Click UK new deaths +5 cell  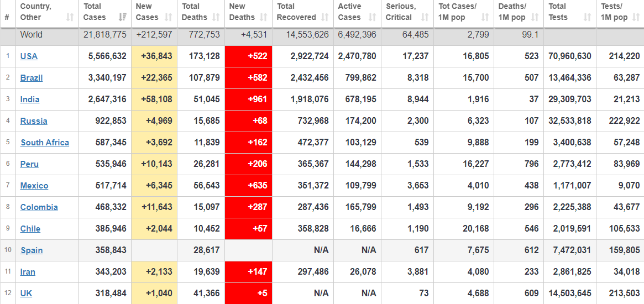(x=249, y=293)
